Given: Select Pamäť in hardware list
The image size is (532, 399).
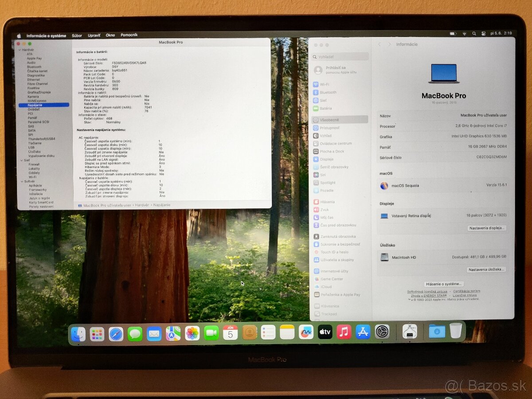Looking at the screenshot, I should pyautogui.click(x=33, y=117).
